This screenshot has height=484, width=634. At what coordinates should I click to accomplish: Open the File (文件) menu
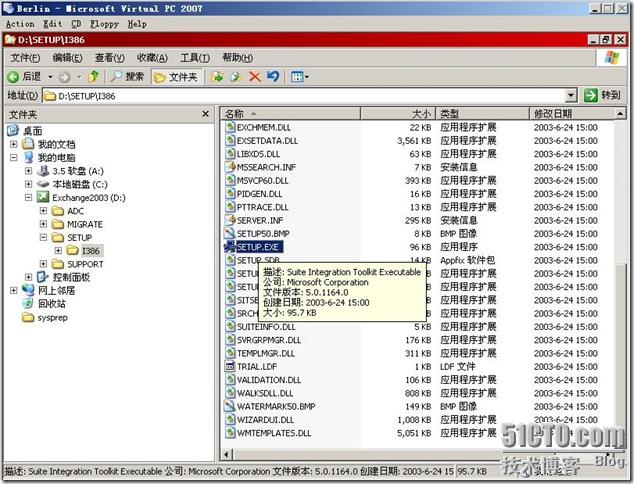25,58
